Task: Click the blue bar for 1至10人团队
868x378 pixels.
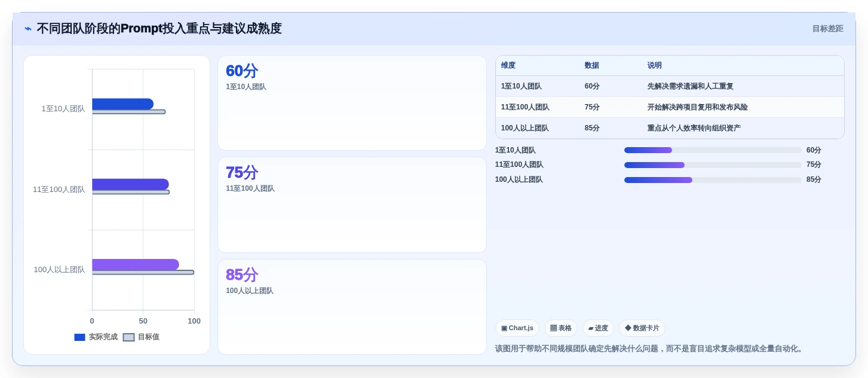Action: (122, 104)
